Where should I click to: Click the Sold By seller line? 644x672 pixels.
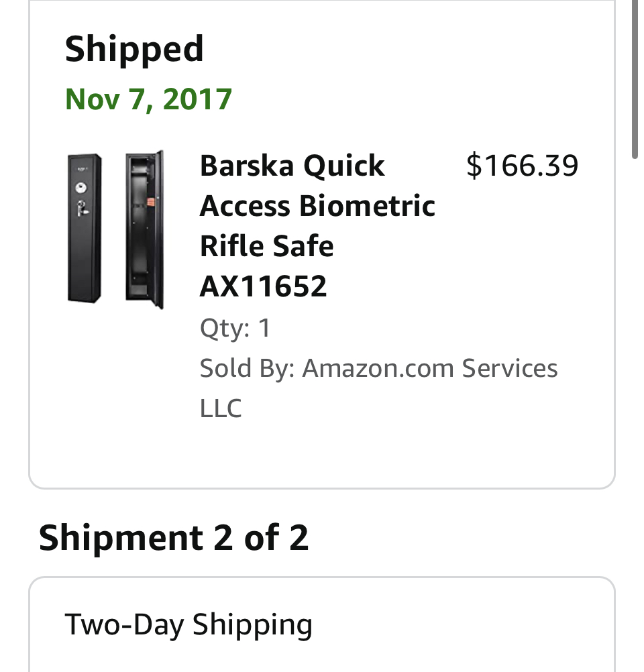[378, 368]
